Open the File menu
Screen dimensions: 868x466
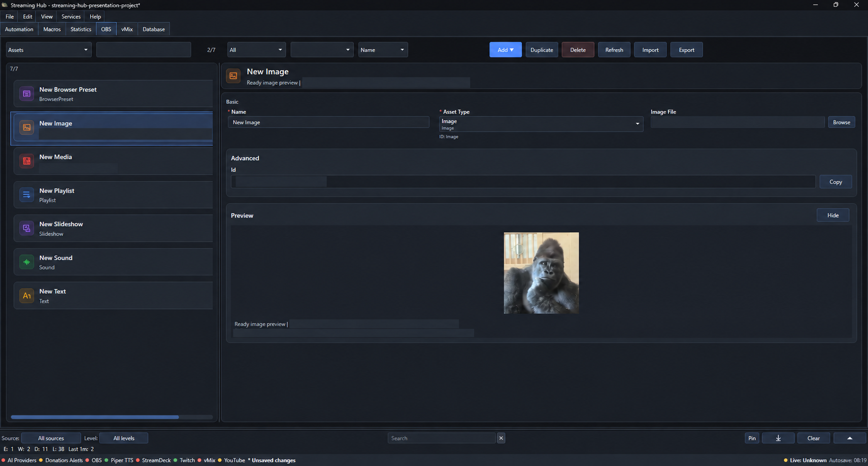[x=10, y=17]
